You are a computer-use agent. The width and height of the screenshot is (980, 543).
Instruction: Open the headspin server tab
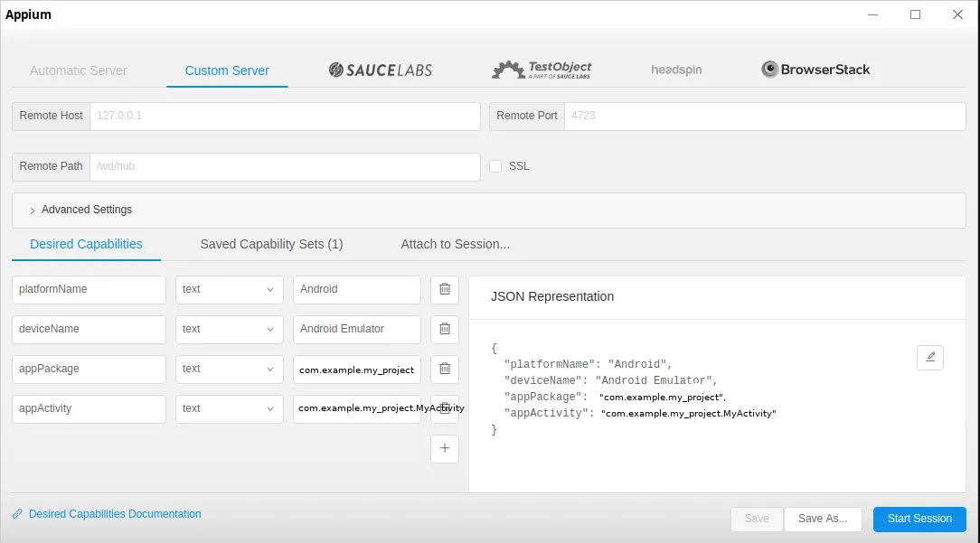(x=676, y=70)
